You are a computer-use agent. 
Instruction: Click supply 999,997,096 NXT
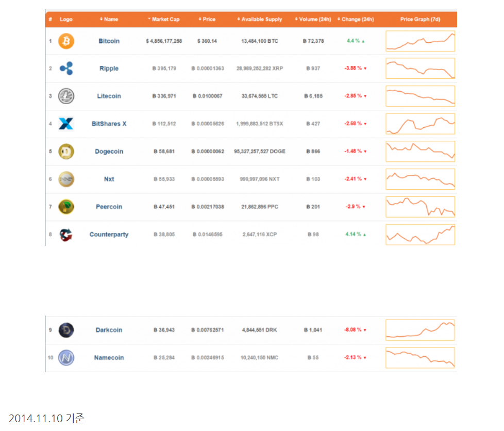click(x=260, y=179)
